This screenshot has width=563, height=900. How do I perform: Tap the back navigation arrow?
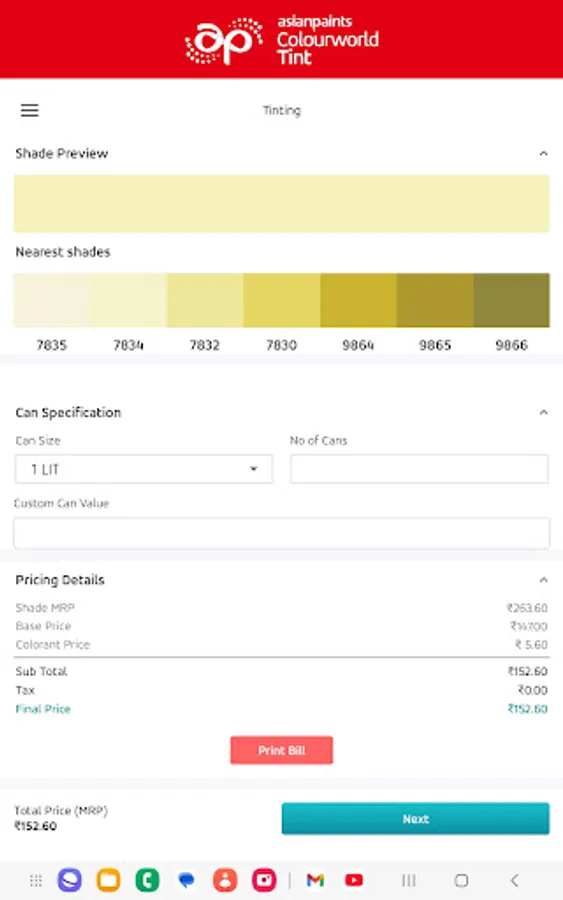pyautogui.click(x=515, y=880)
